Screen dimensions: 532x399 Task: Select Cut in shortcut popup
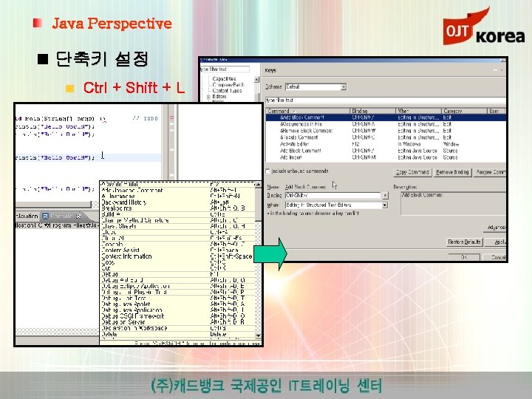[177, 268]
